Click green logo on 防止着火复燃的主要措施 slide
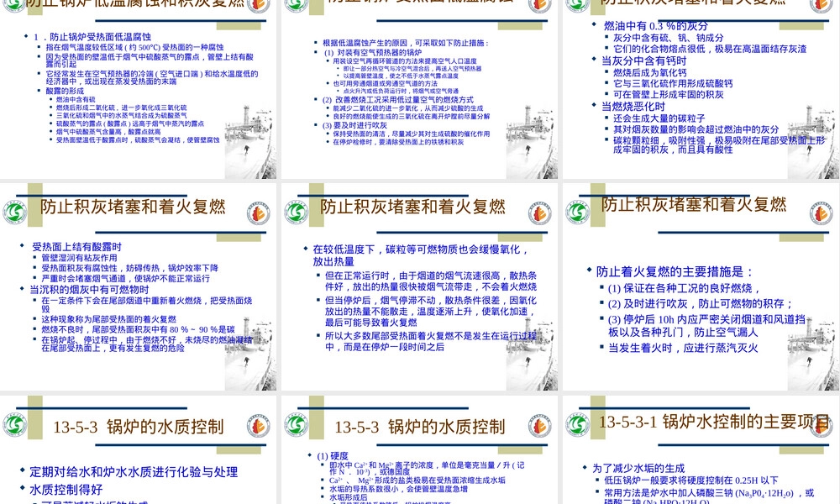The height and width of the screenshot is (504, 840). point(577,212)
